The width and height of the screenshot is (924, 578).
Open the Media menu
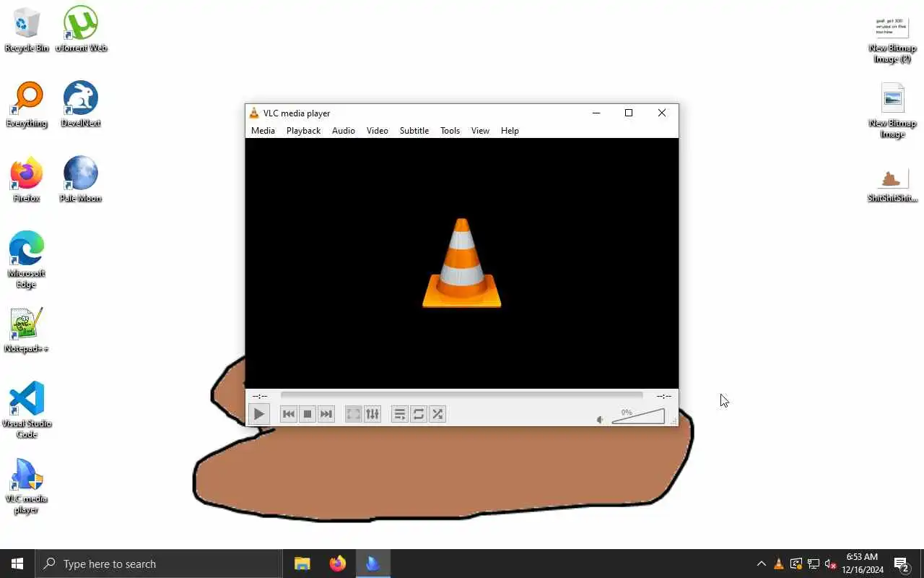pos(263,131)
